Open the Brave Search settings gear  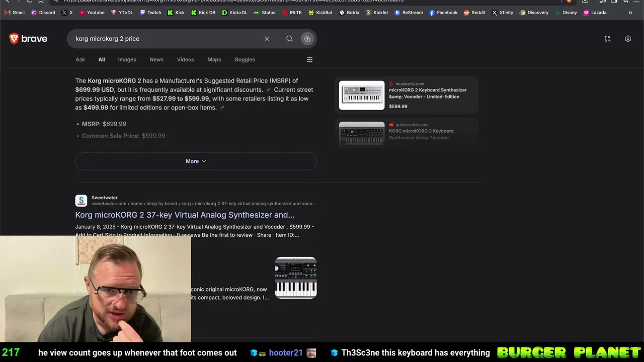pyautogui.click(x=628, y=39)
